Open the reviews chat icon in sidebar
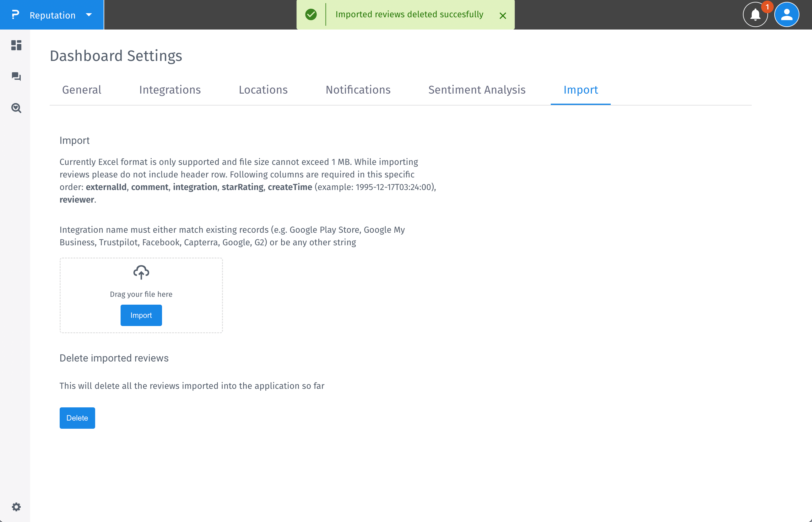The image size is (812, 522). click(16, 77)
